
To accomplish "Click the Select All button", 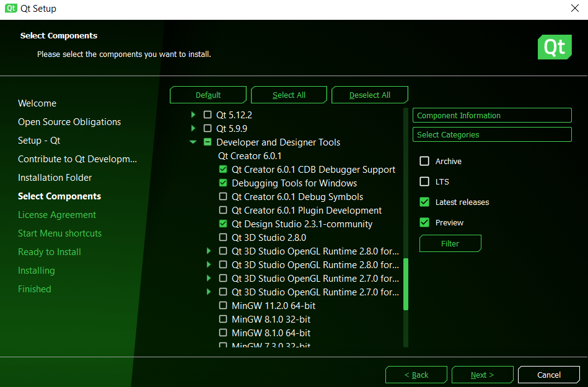I will pos(289,95).
